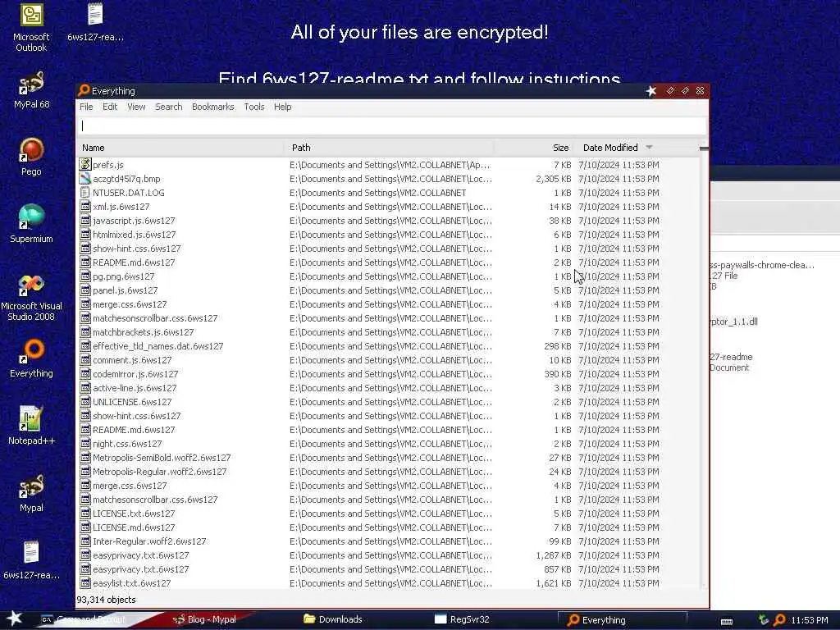Screen dimensions: 840x630
Task: Sort results by Path column header
Action: [388, 148]
